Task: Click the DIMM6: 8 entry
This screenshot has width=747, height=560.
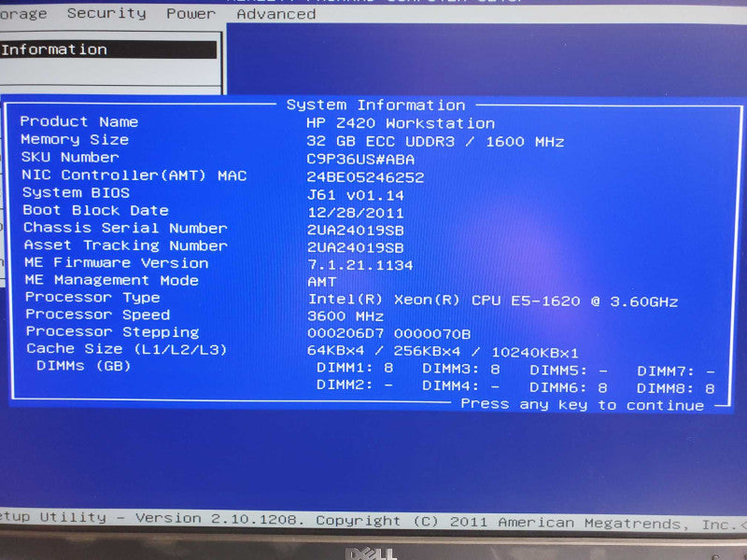Action: tap(569, 387)
